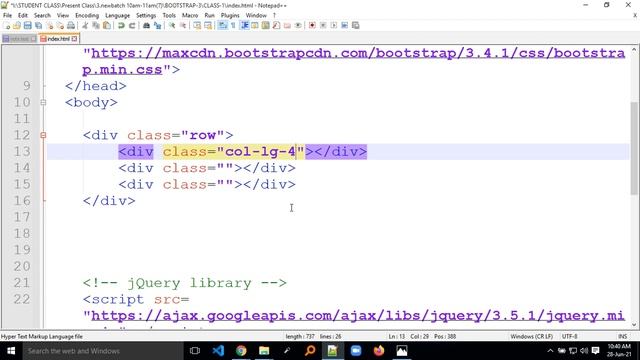
Task: Click the Copy toolbar icon
Action: click(x=96, y=25)
